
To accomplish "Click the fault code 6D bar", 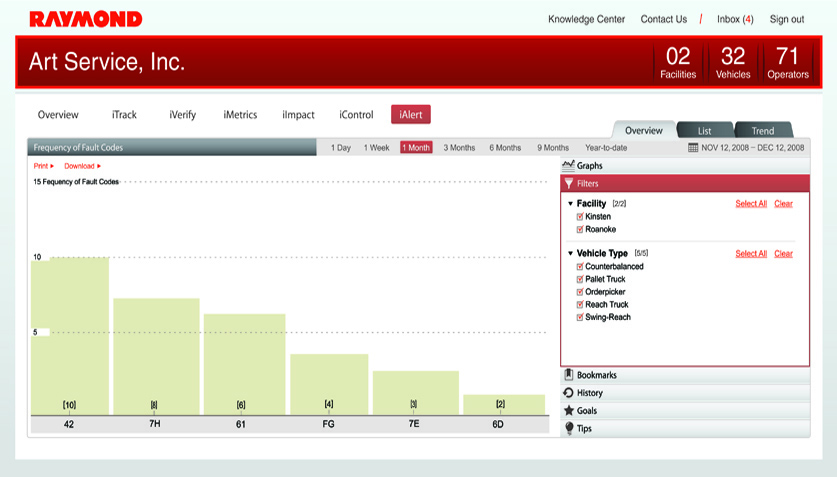I will pos(504,404).
